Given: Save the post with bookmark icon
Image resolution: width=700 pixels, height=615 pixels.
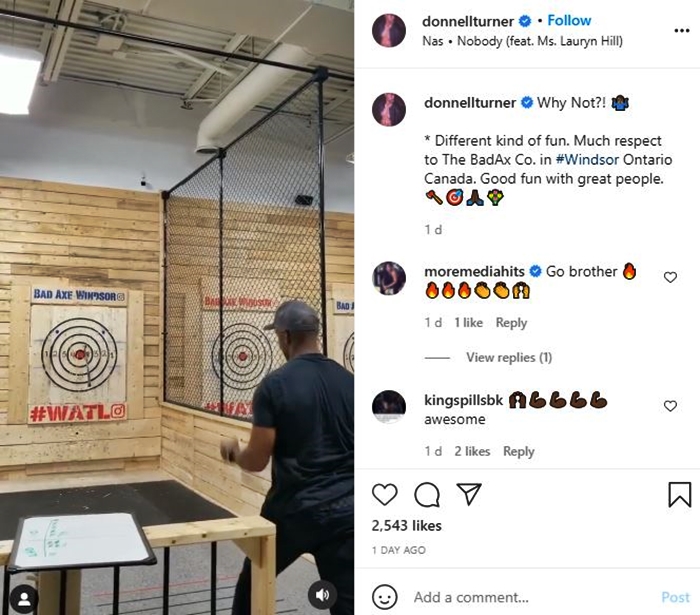Looking at the screenshot, I should (679, 494).
